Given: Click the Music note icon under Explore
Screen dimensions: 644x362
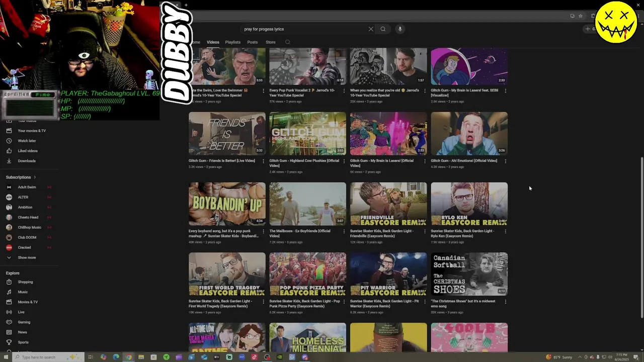Looking at the screenshot, I should 9,292.
